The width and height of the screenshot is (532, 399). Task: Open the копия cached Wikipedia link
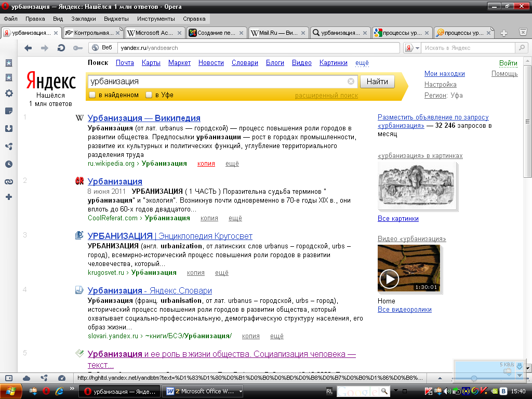coord(206,164)
